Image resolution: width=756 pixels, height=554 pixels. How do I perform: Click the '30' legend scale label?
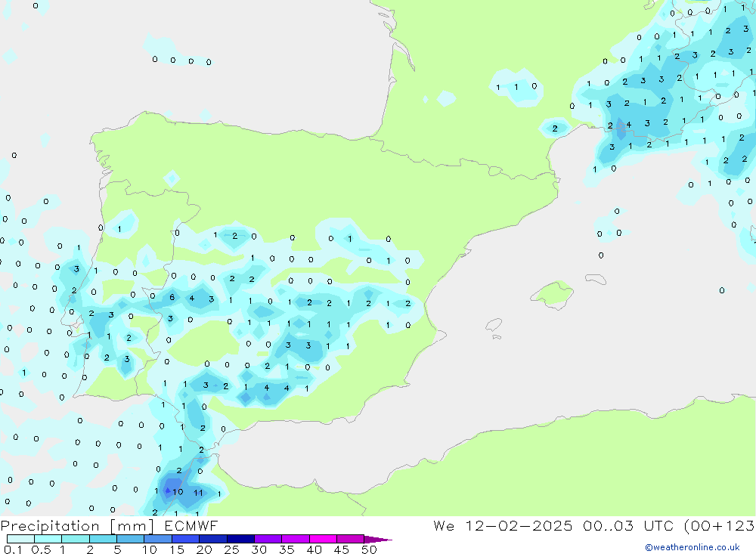point(259,549)
